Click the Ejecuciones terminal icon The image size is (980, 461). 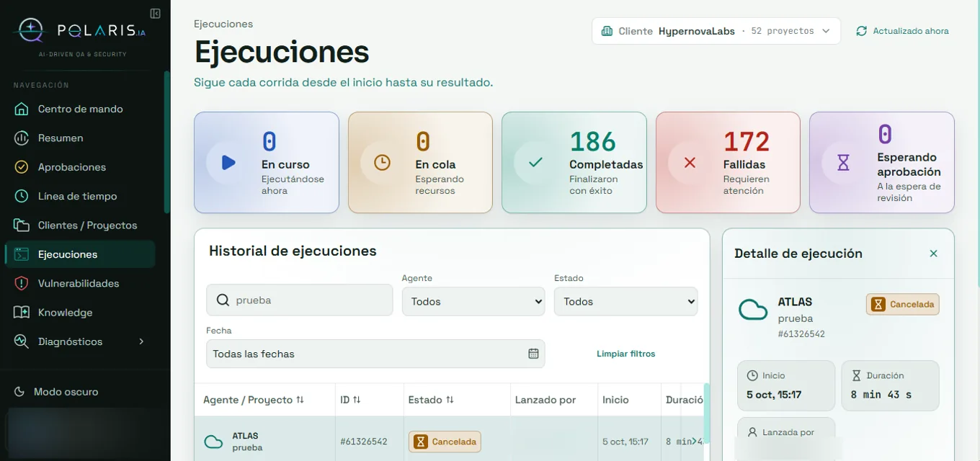22,254
